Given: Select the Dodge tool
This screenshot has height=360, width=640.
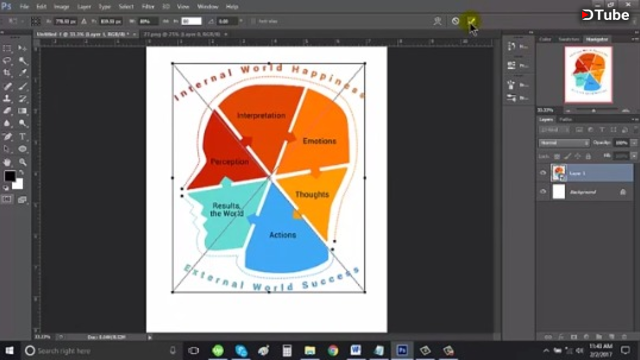Looking at the screenshot, I should 22,123.
